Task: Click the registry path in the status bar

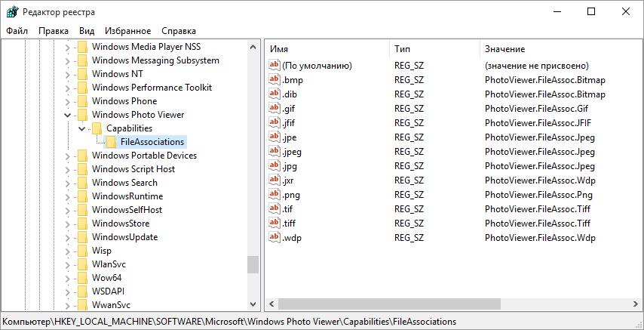Action: tap(229, 322)
